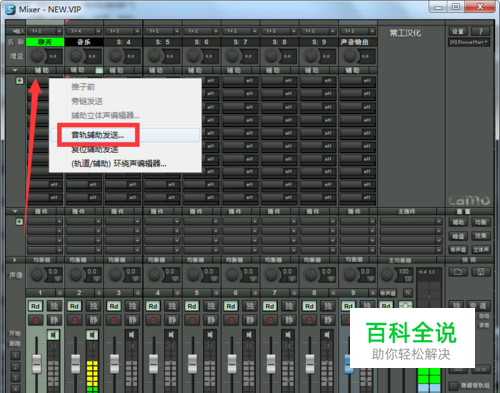
Task: Click the small round button beside channel number 1
Action: coord(60,293)
